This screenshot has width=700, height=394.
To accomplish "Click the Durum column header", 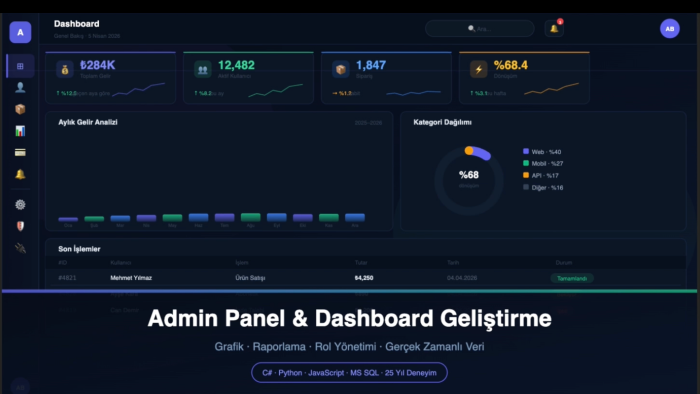I will pos(564,263).
